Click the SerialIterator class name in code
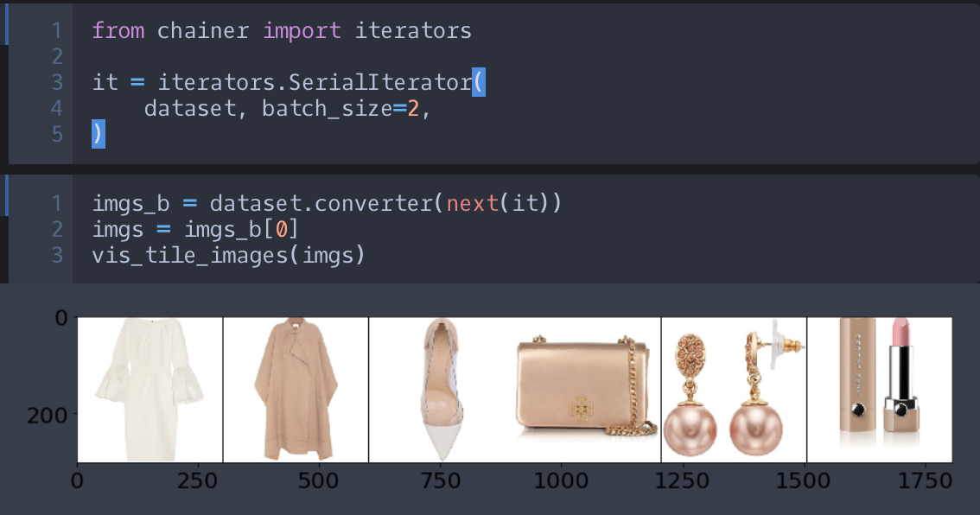Image resolution: width=980 pixels, height=515 pixels. (381, 83)
